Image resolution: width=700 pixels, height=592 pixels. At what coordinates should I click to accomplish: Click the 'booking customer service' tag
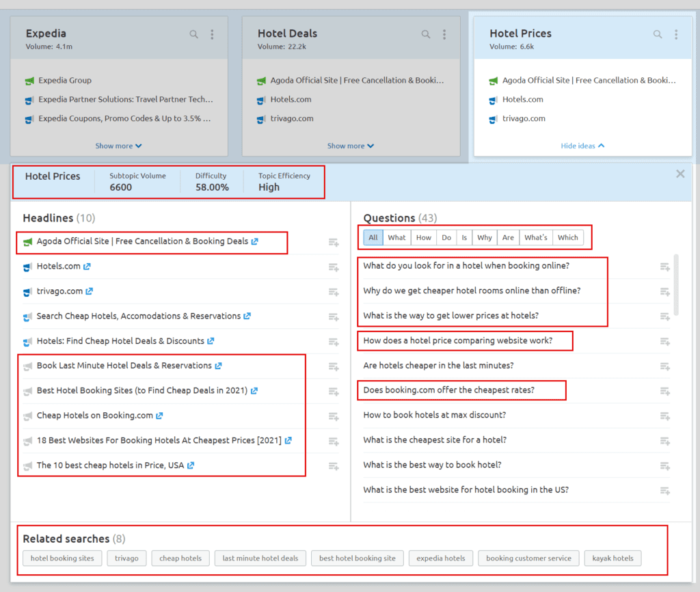click(x=528, y=558)
